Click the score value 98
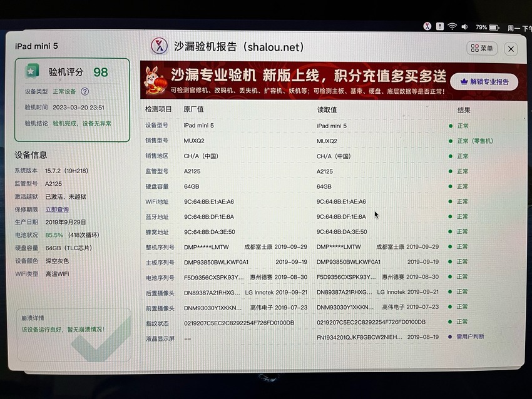 pos(101,72)
